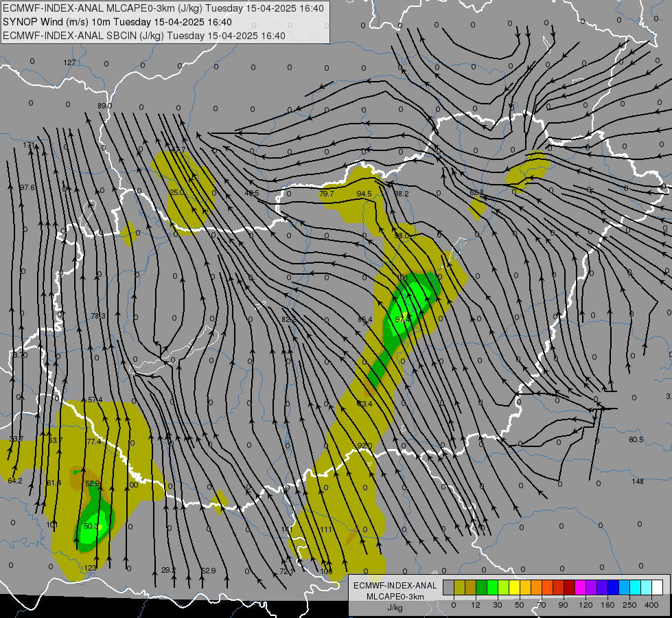Click the map value 171
Viewport: 672px width, 618px height.
tap(29, 145)
